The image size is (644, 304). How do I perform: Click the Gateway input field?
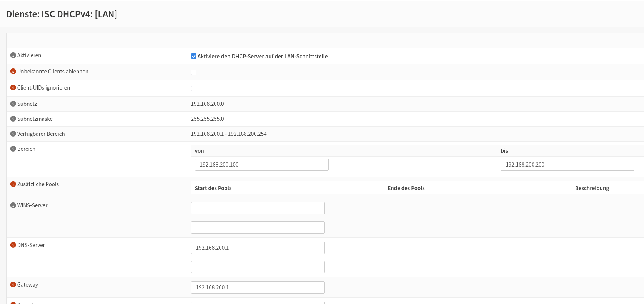[x=258, y=287]
